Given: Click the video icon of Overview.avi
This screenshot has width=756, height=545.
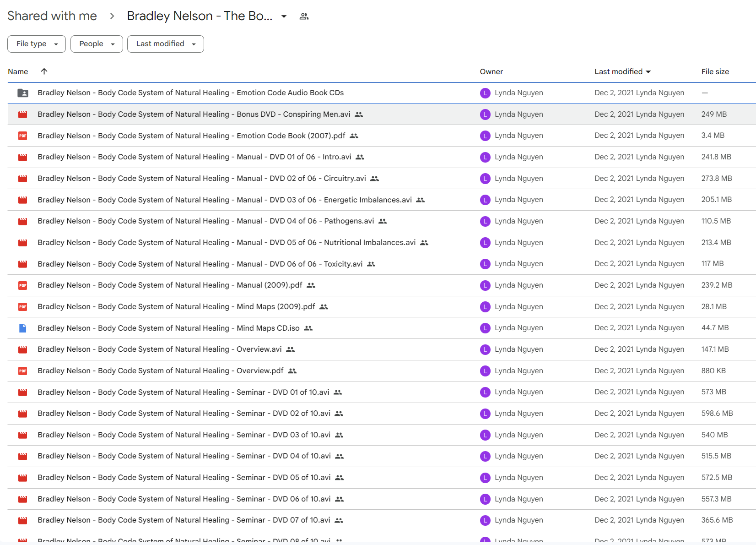Looking at the screenshot, I should [x=22, y=349].
